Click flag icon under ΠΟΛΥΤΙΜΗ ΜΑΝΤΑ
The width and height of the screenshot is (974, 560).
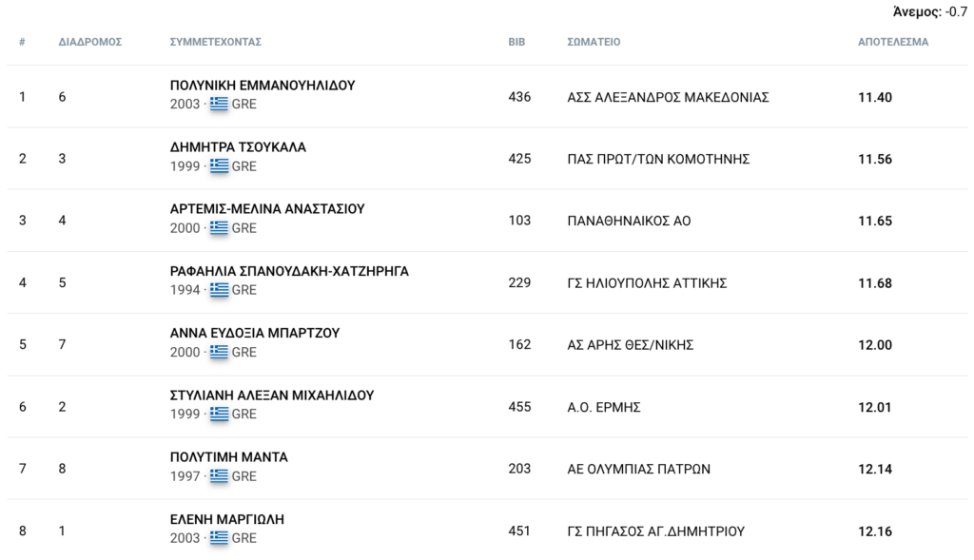(x=219, y=476)
